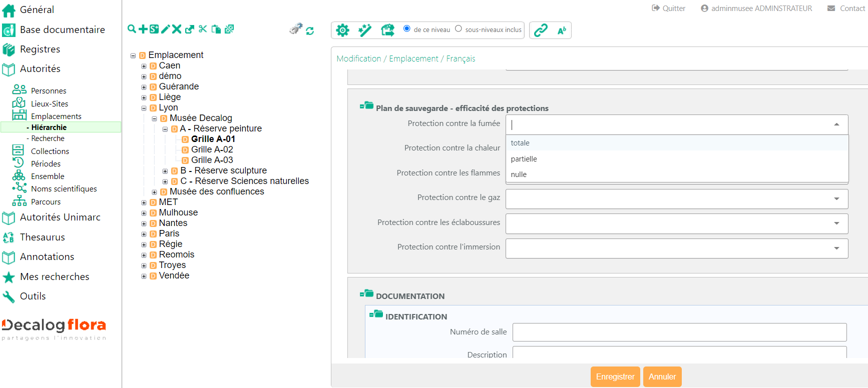Open the 'Protection contre le gaz' dropdown
This screenshot has width=868, height=388.
tap(677, 199)
